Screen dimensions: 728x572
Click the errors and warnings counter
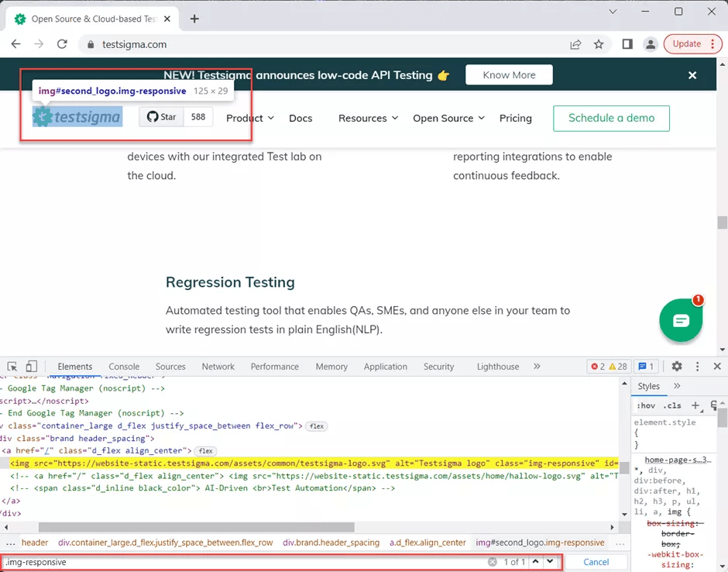608,367
